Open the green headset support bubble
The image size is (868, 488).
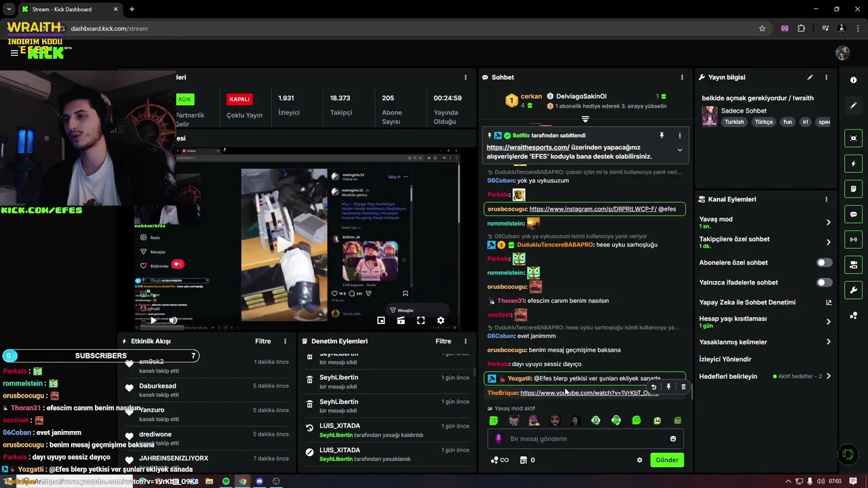pos(847,454)
